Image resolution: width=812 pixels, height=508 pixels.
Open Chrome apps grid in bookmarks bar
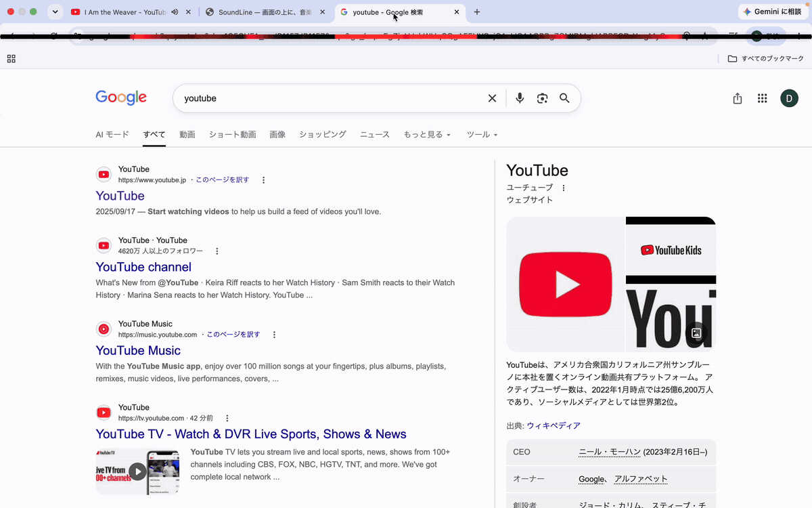click(11, 59)
